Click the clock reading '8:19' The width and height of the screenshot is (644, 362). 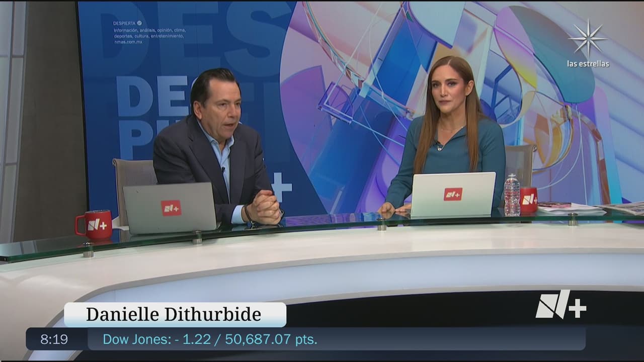(x=54, y=339)
